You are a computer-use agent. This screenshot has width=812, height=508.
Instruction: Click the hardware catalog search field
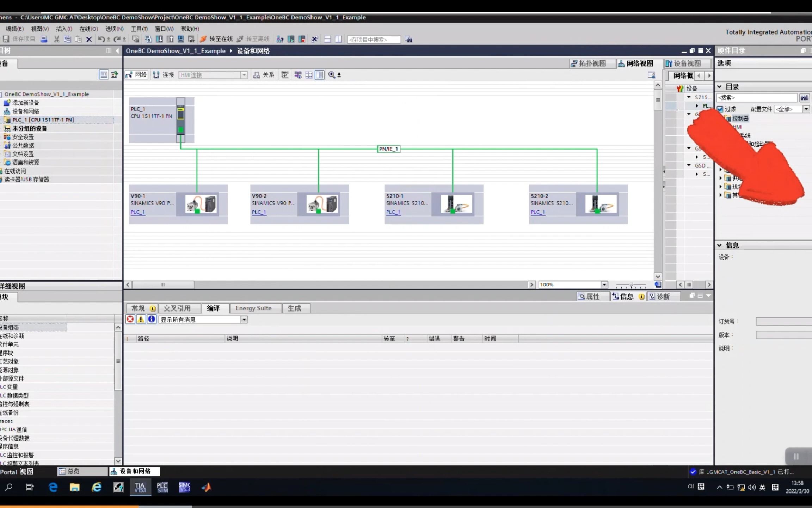757,98
